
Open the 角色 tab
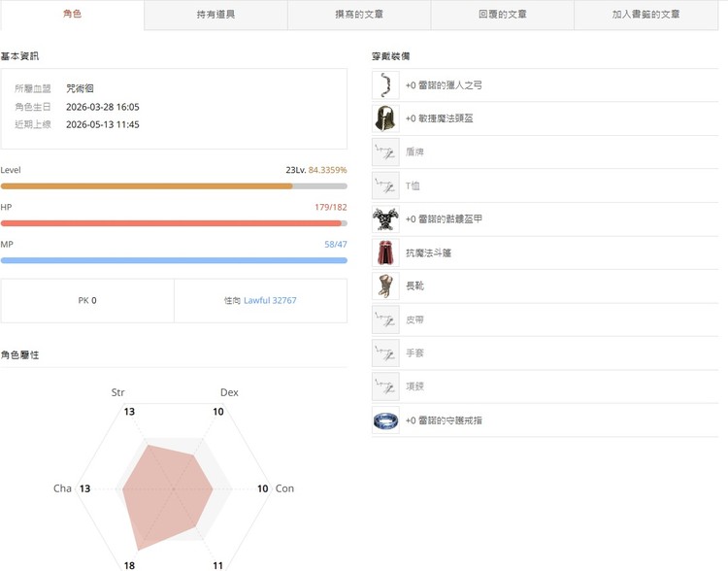click(x=72, y=15)
